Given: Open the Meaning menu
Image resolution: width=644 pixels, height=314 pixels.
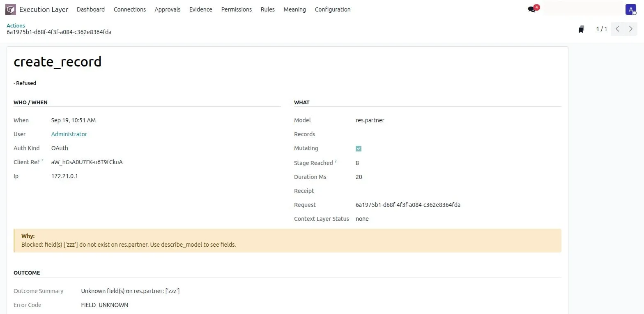Looking at the screenshot, I should pyautogui.click(x=295, y=9).
